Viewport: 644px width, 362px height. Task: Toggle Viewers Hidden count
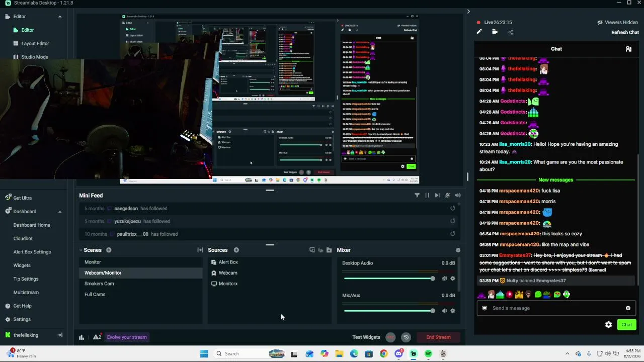tap(617, 22)
